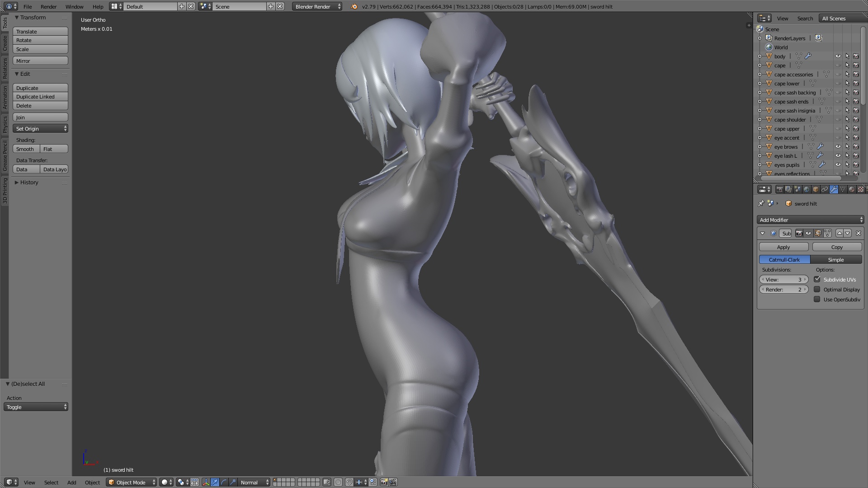Toggle manipulate center points icon
Viewport: 868px width, 488px height.
click(194, 482)
